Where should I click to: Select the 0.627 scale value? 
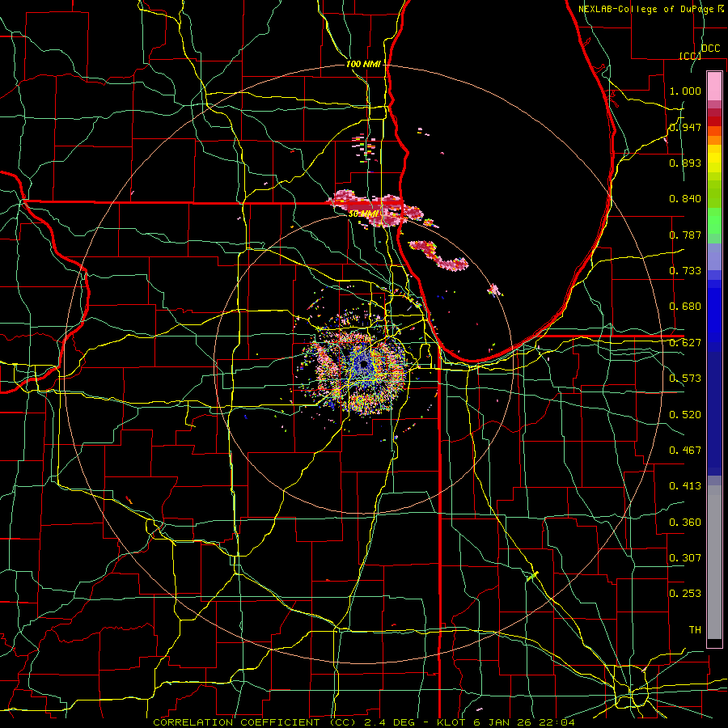click(x=685, y=343)
